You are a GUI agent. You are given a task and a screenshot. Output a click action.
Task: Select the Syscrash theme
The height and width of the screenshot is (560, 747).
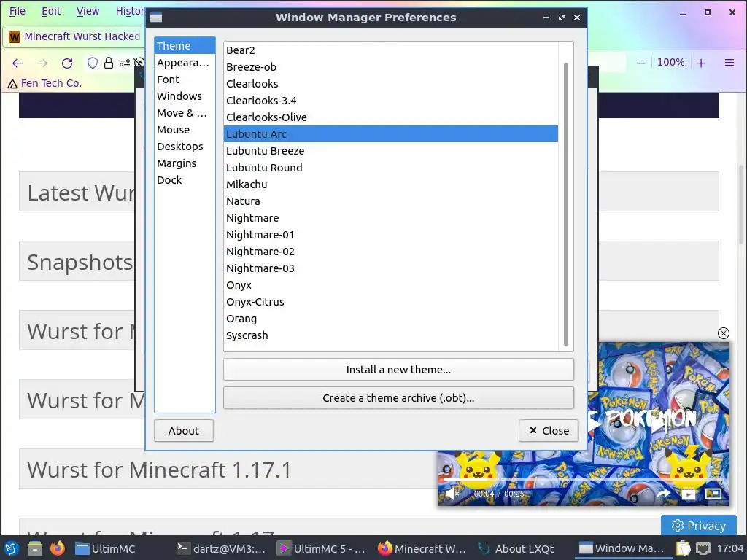point(391,335)
